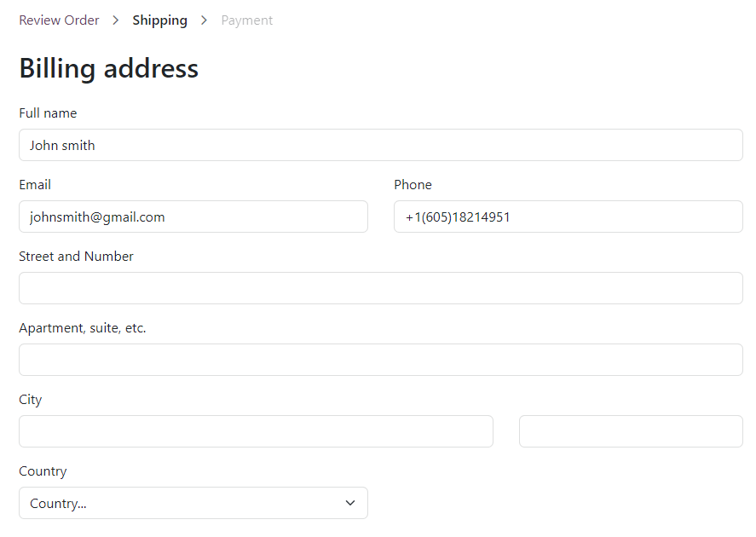This screenshot has height=537, width=756.
Task: Click the Phone number input field
Action: point(568,217)
